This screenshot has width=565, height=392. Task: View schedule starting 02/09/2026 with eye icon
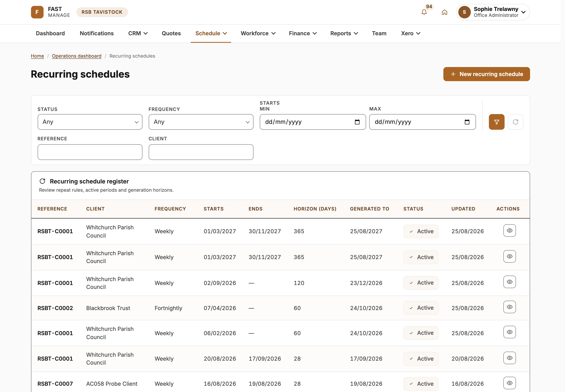tap(509, 282)
